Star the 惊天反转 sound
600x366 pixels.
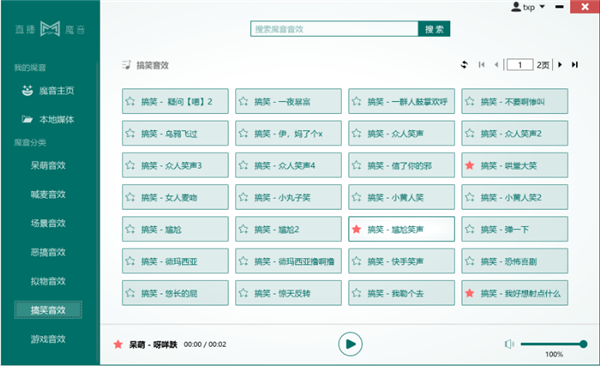click(243, 293)
